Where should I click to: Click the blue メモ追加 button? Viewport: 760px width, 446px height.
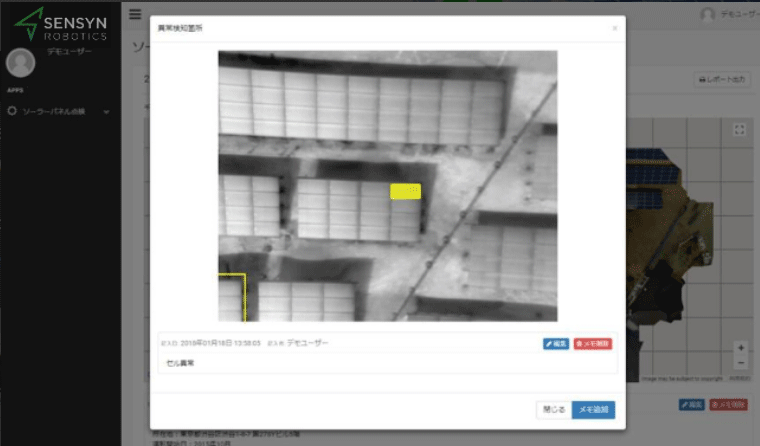[x=593, y=409]
